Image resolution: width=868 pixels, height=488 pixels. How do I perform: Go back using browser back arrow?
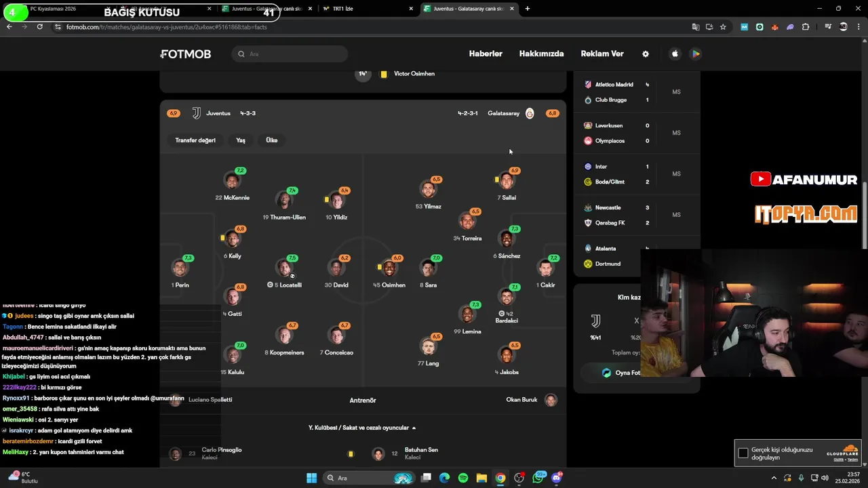click(x=9, y=26)
